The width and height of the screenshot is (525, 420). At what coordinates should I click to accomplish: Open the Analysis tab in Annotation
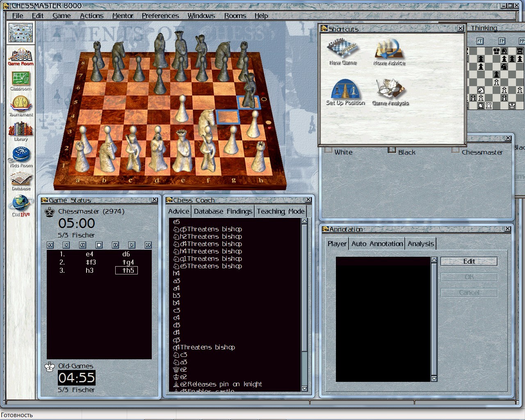[421, 244]
